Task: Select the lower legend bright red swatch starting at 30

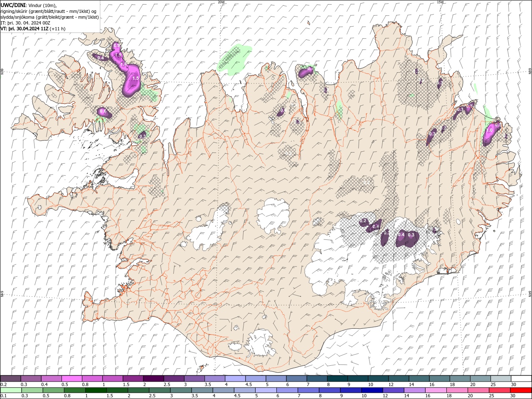Action: click(x=521, y=390)
